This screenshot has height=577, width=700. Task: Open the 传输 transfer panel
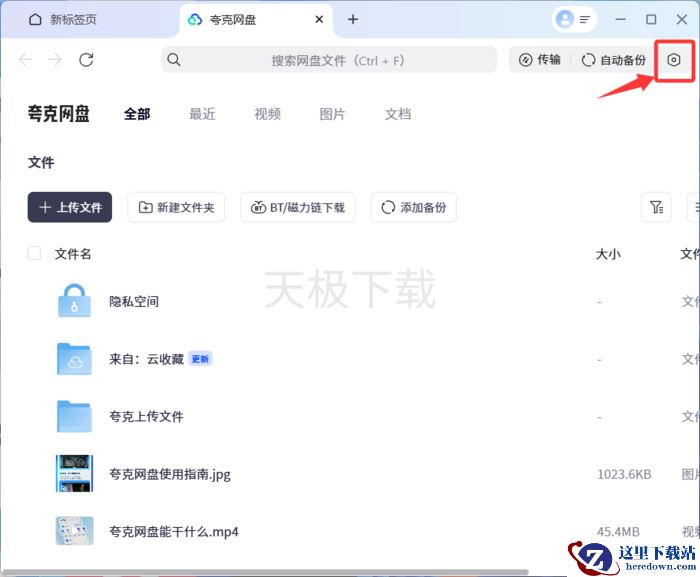(x=539, y=60)
